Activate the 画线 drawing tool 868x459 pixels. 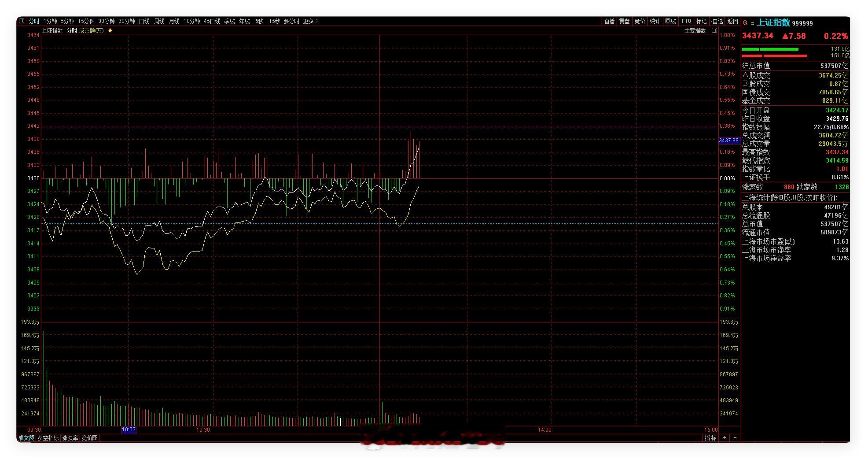pyautogui.click(x=671, y=21)
